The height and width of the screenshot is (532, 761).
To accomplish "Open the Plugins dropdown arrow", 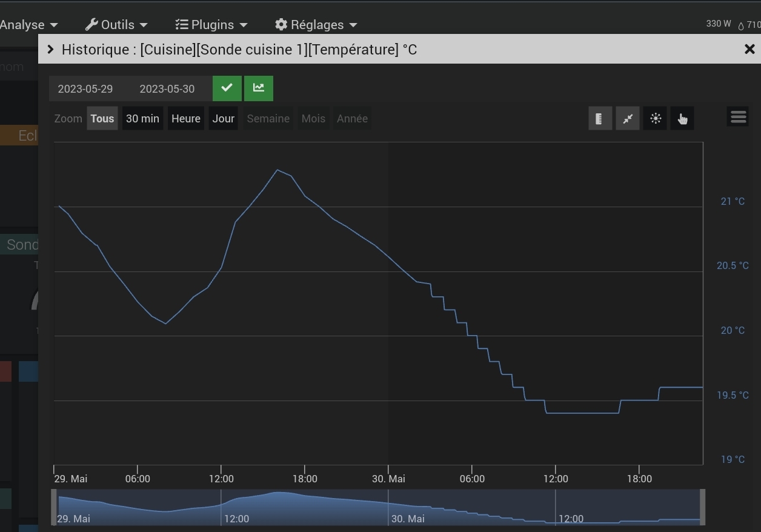I will pos(244,25).
